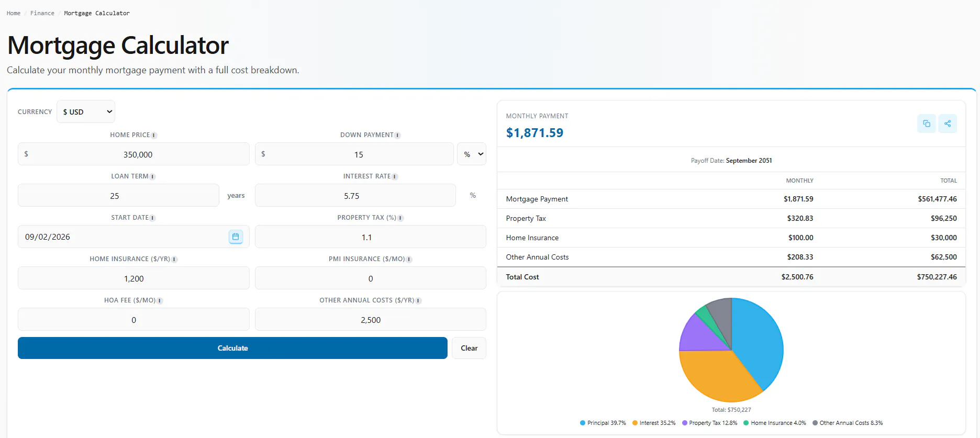Screen dimensions: 980x438
Task: Click the Down Payment input field
Action: click(354, 154)
